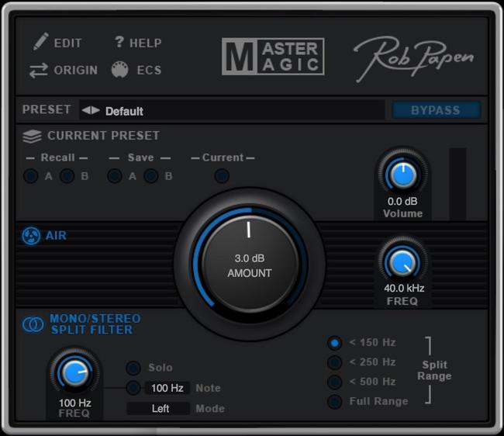Select the < 150 Hz split range
The width and height of the screenshot is (504, 436).
[x=335, y=343]
